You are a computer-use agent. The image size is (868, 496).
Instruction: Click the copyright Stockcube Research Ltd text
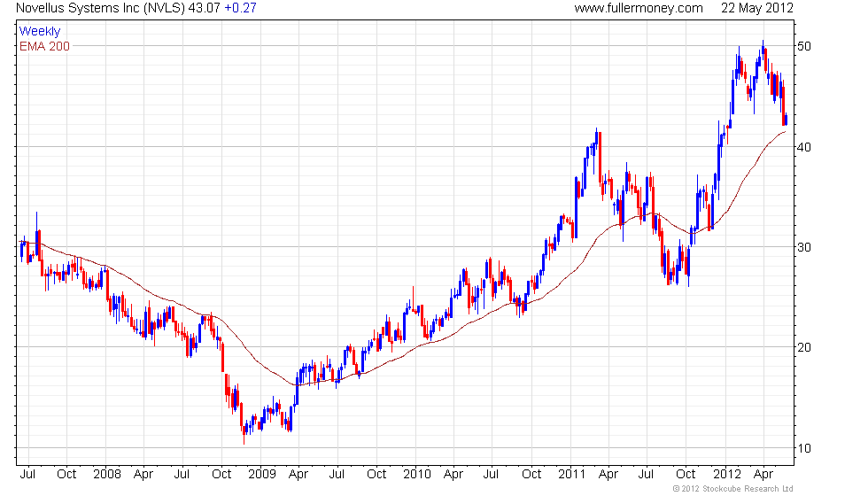point(733,489)
